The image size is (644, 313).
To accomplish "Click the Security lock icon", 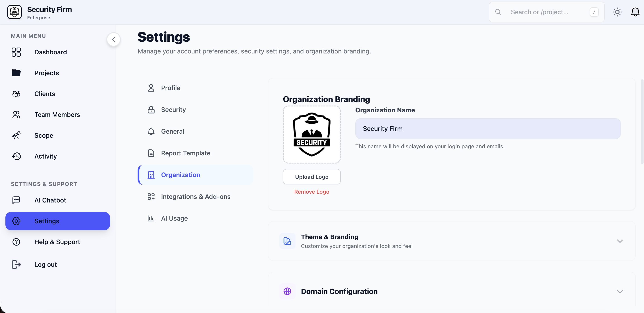I will pos(151,110).
